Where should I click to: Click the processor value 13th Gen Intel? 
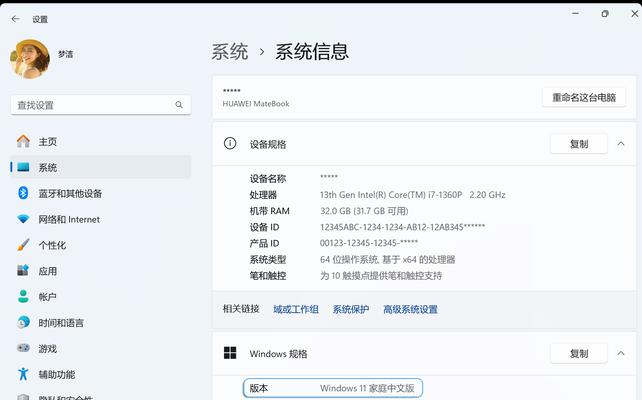pos(412,195)
